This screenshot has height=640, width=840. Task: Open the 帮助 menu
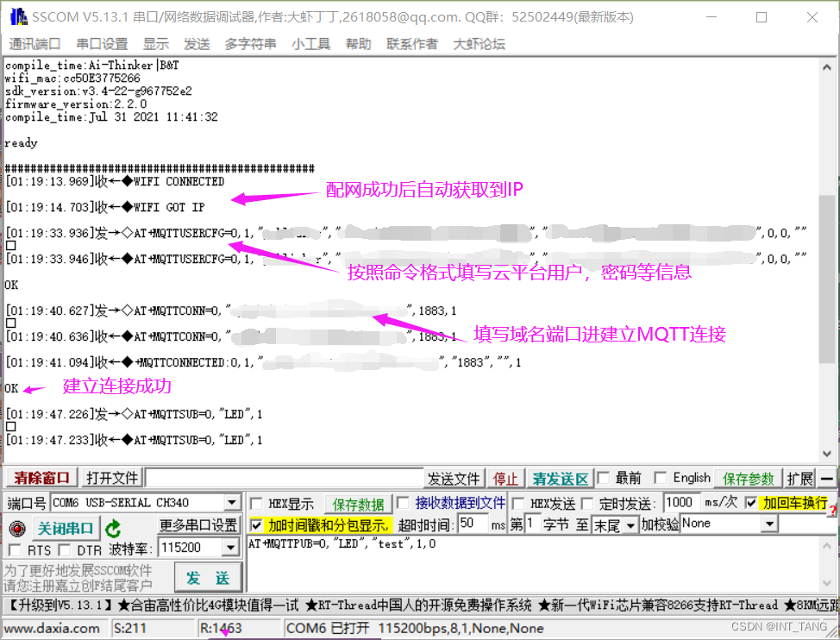click(x=358, y=44)
